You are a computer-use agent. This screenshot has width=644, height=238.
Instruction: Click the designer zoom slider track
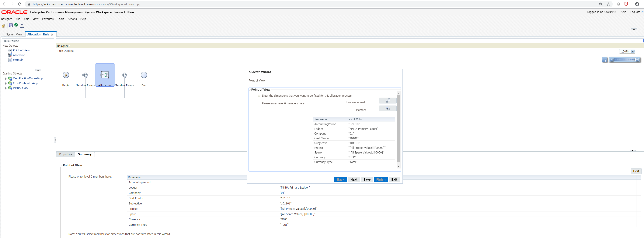pos(624,60)
